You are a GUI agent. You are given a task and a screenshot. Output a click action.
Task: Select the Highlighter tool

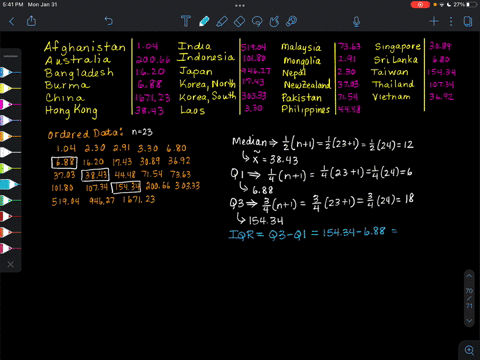[222, 21]
